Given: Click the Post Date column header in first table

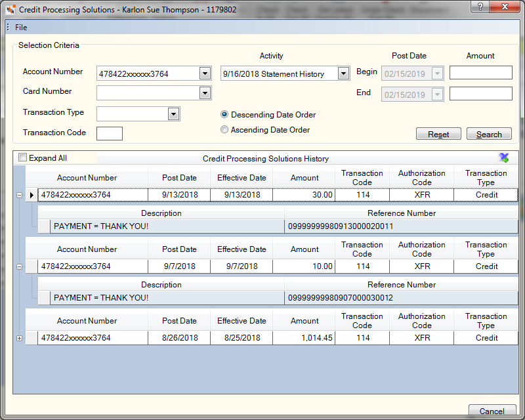Looking at the screenshot, I should click(179, 177).
